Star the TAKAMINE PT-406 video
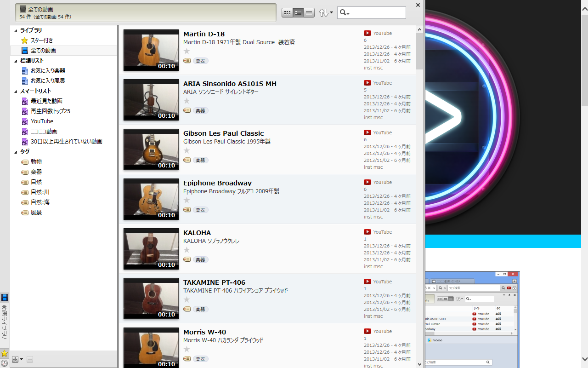This screenshot has height=368, width=588. (187, 299)
